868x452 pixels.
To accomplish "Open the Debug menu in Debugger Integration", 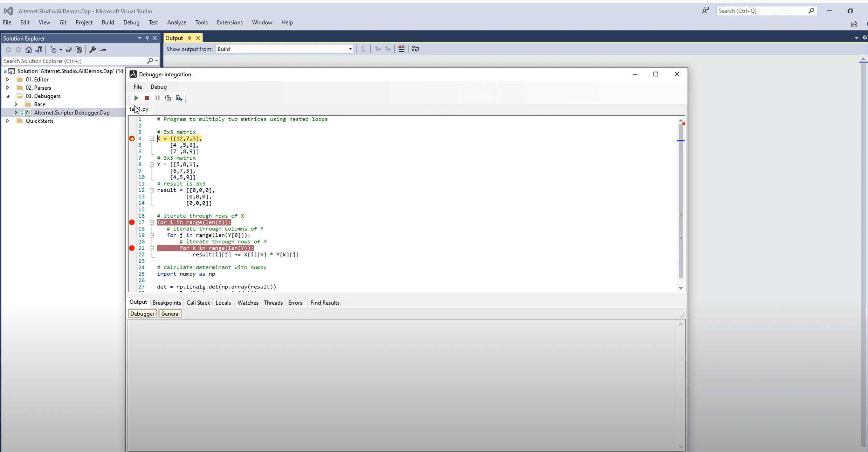I will (159, 87).
